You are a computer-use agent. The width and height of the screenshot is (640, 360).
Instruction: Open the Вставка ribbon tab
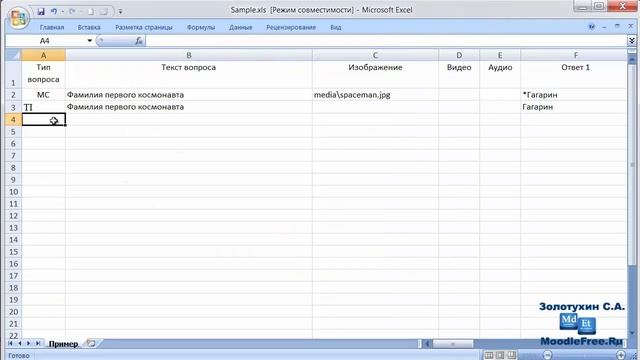[89, 27]
